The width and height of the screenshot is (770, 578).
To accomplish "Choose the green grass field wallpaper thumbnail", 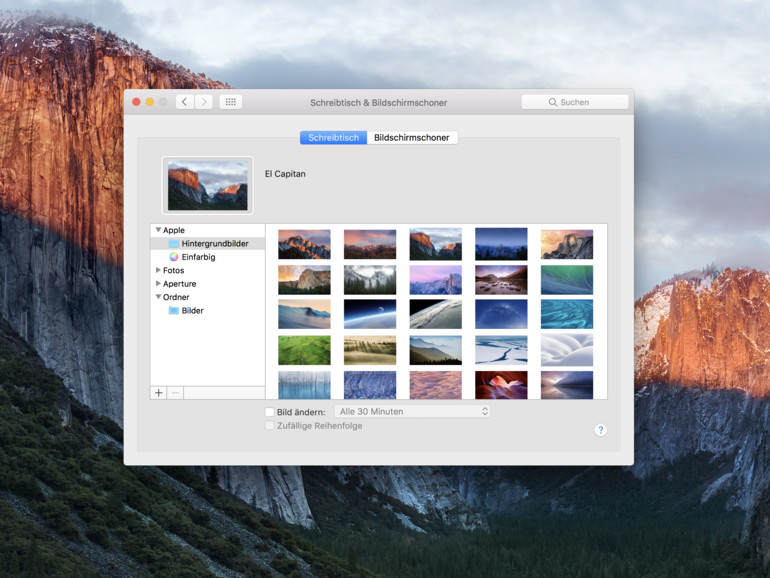I will pos(304,350).
